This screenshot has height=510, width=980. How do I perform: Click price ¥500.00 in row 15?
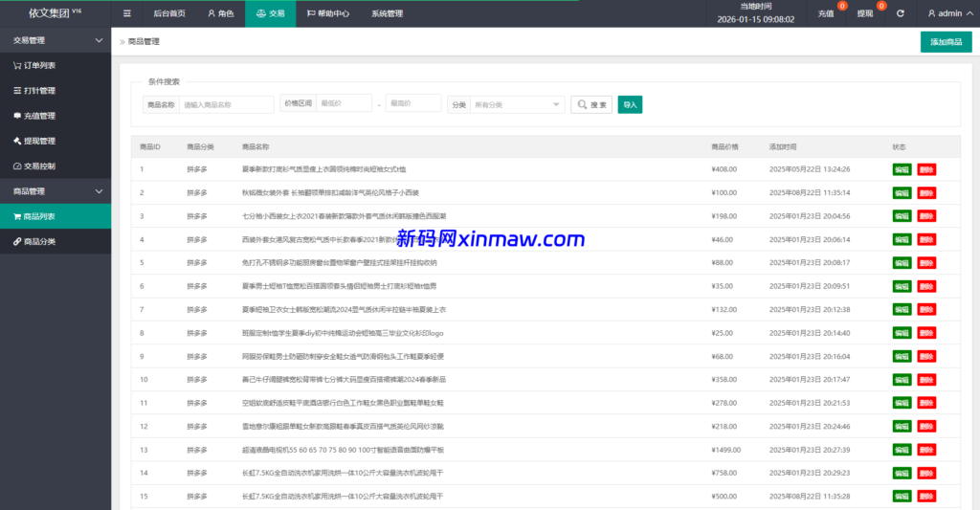(x=724, y=497)
